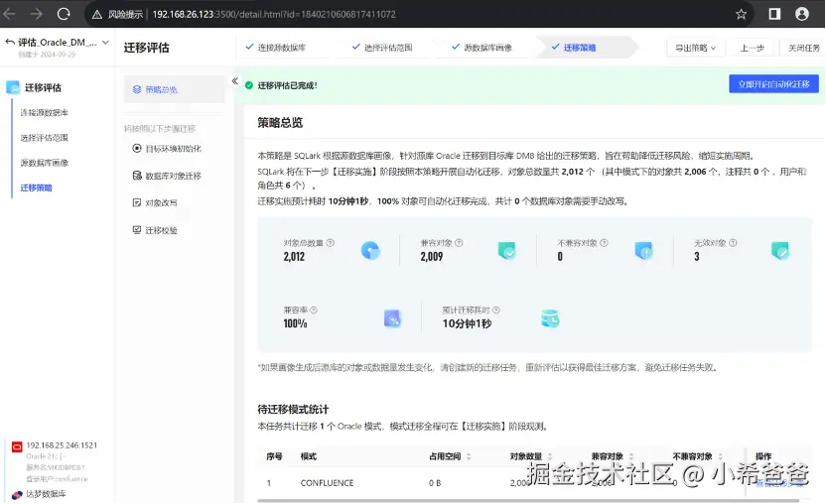Click the CONFLUENCE schema cell
Image resolution: width=826 pixels, height=504 pixels.
(327, 483)
